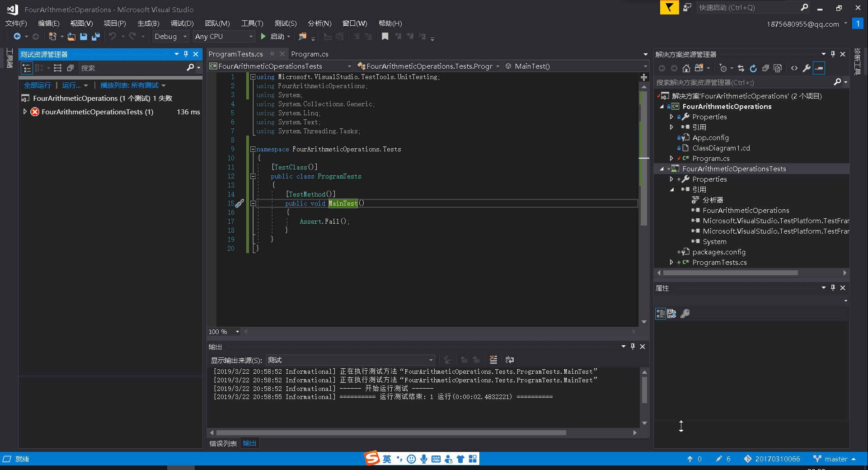Collapse all nodes in Solution Explorer
Image resolution: width=868 pixels, height=470 pixels.
765,68
